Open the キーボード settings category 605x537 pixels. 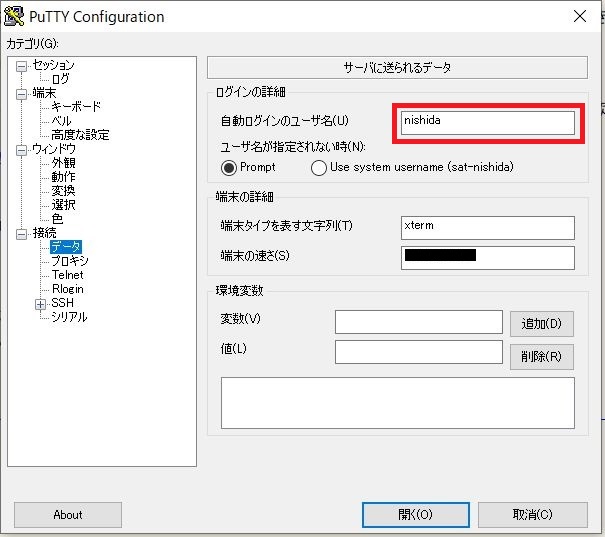pyautogui.click(x=76, y=106)
